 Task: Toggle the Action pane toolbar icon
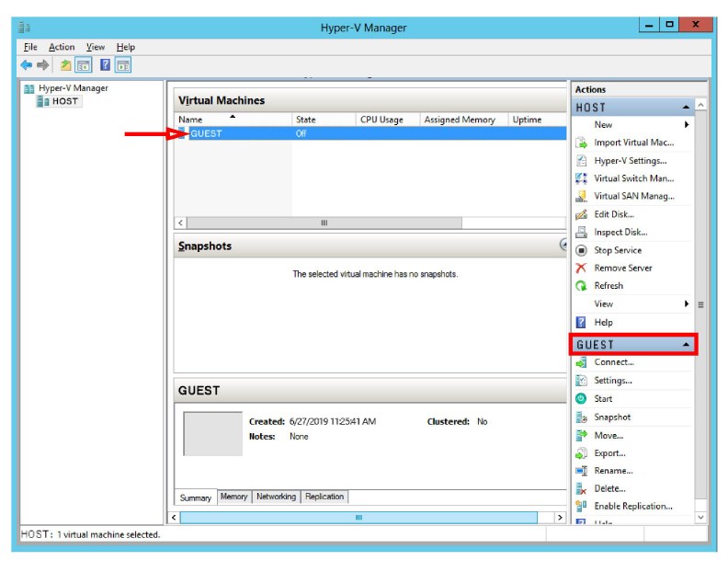pyautogui.click(x=123, y=65)
